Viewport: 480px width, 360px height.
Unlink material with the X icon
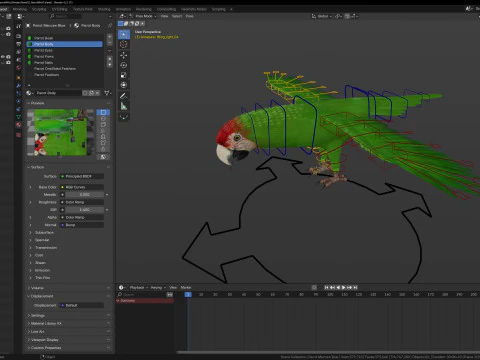[97, 93]
